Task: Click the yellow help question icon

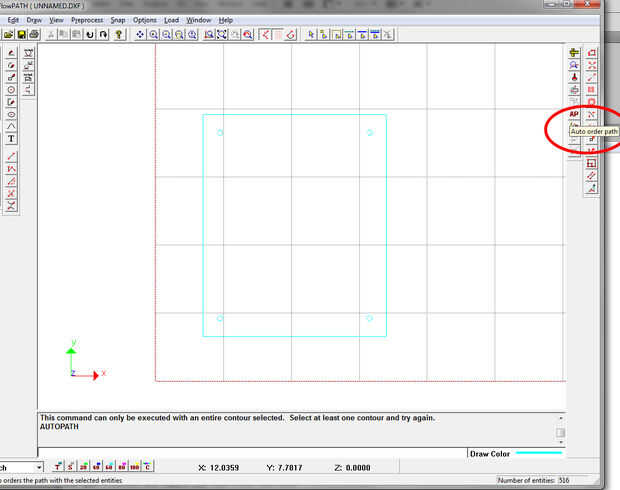Action: click(x=118, y=35)
